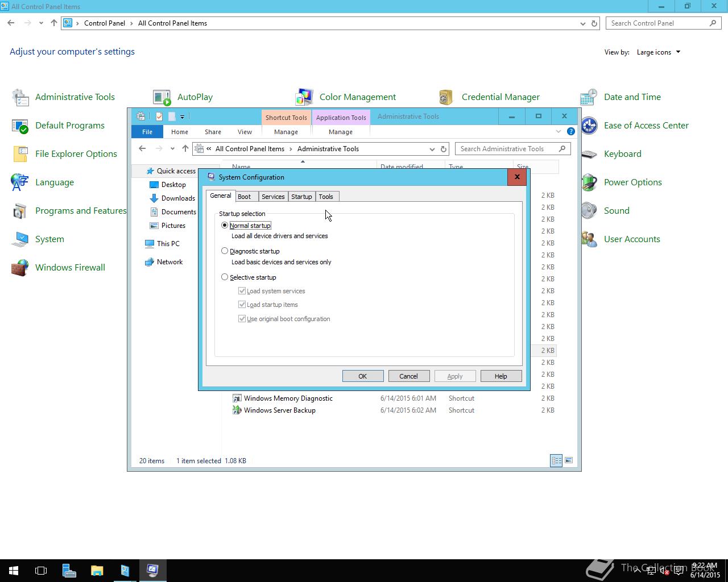Expand Administrative Tools address bar dropdown
728x582 pixels.
(432, 149)
